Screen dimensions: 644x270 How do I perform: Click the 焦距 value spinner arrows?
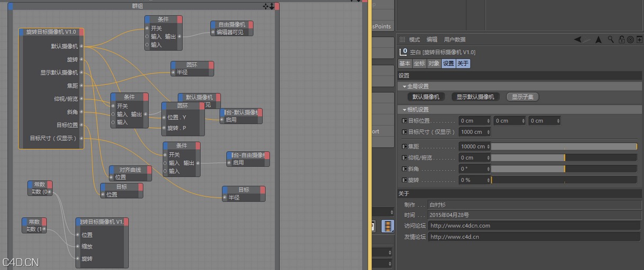(488, 146)
